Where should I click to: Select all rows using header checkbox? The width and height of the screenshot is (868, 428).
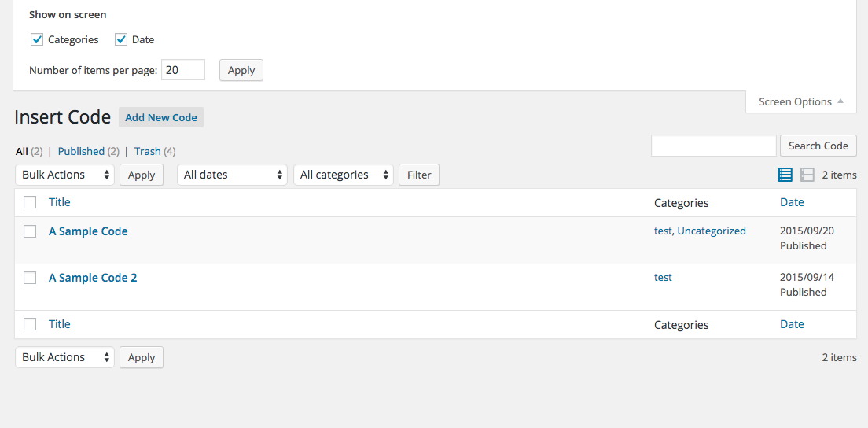pyautogui.click(x=30, y=202)
